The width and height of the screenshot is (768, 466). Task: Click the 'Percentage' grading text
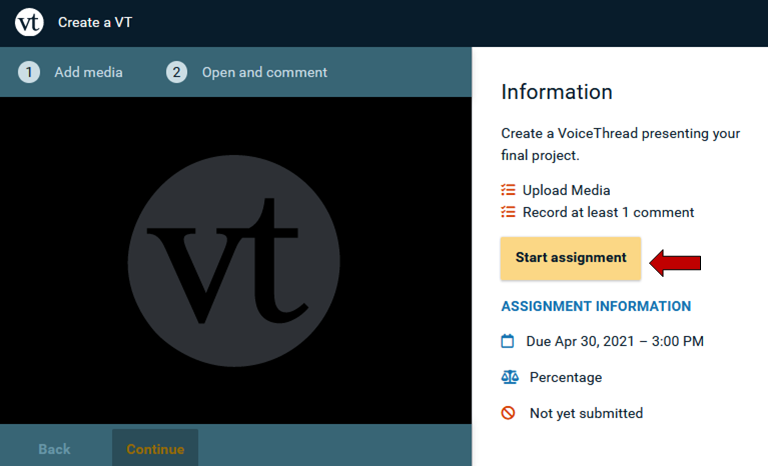tap(566, 377)
